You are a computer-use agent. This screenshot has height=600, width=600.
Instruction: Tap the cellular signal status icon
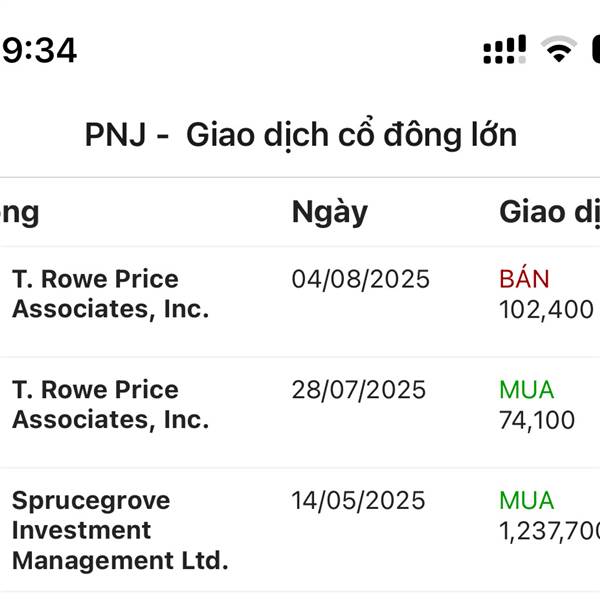click(505, 49)
